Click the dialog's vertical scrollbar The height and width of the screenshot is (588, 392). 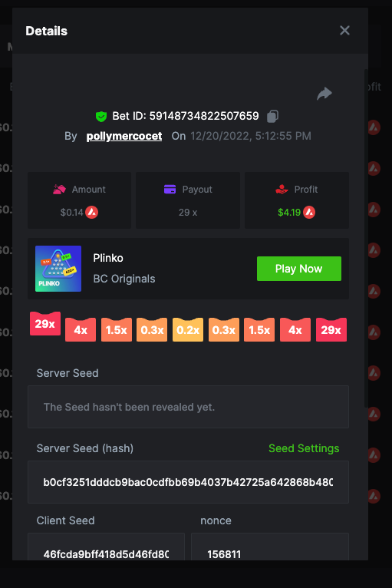(x=366, y=238)
